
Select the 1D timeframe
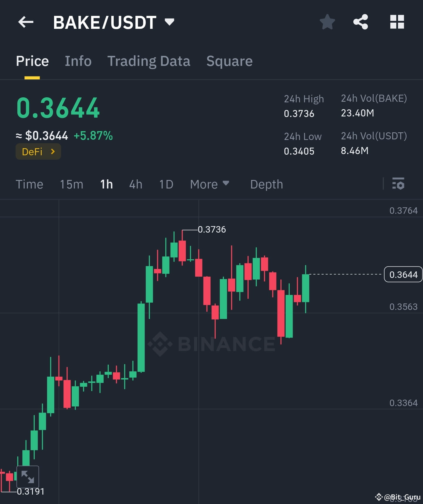coord(166,184)
